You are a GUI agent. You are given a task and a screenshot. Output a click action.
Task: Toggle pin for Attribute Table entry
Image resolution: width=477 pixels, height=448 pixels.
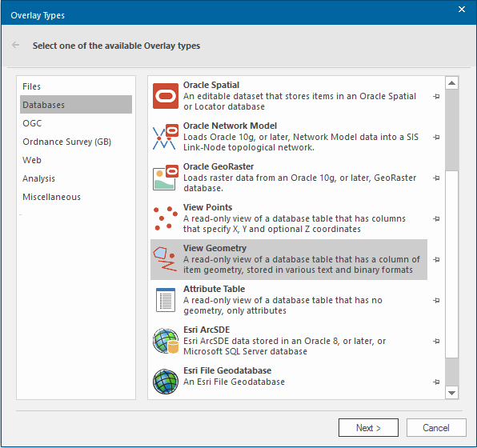(x=436, y=301)
